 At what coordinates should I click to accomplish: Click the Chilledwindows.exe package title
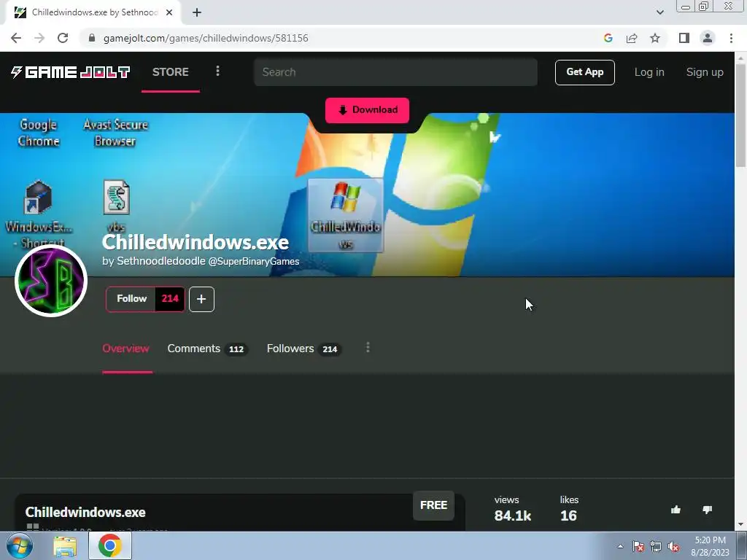coord(85,513)
